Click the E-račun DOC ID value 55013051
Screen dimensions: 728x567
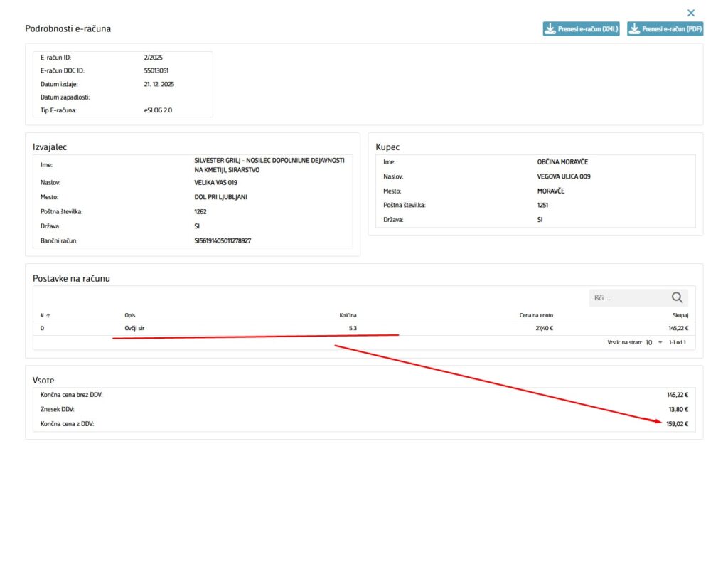156,70
